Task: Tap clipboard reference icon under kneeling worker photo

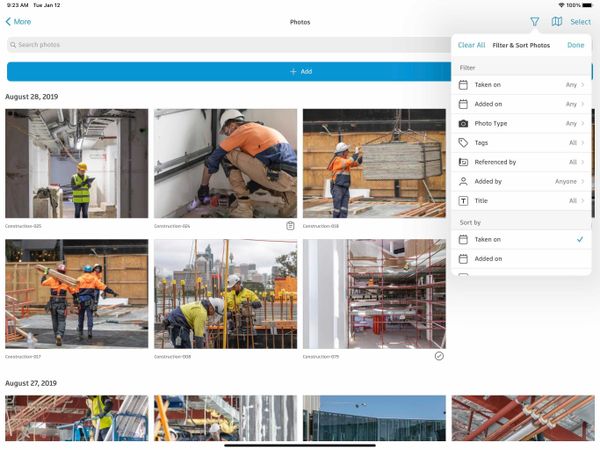Action: coord(290,226)
